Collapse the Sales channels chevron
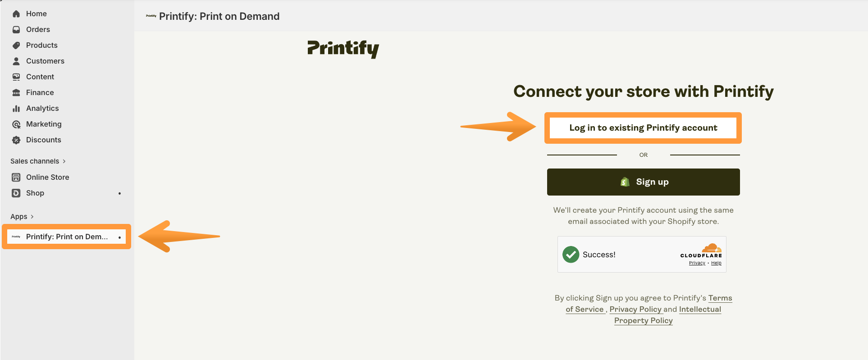Image resolution: width=868 pixels, height=360 pixels. (65, 161)
